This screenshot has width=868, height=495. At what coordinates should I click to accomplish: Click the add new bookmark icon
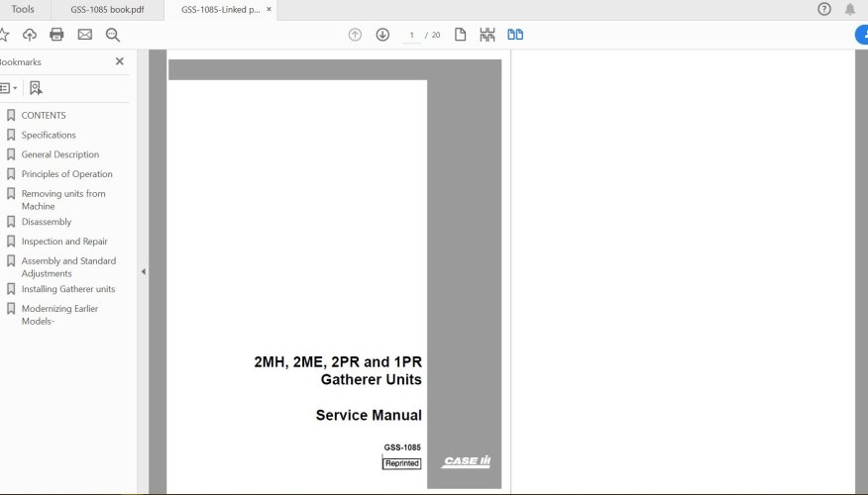coord(36,88)
